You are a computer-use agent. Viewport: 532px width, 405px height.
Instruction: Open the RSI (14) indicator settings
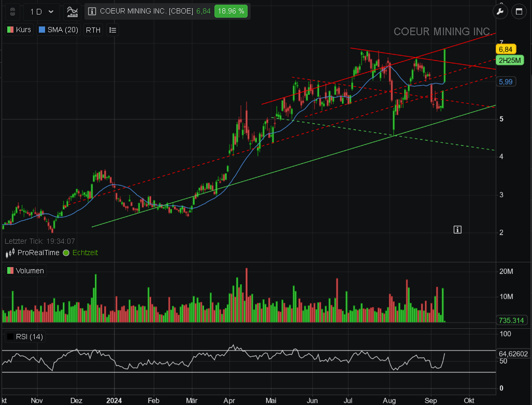pos(30,337)
